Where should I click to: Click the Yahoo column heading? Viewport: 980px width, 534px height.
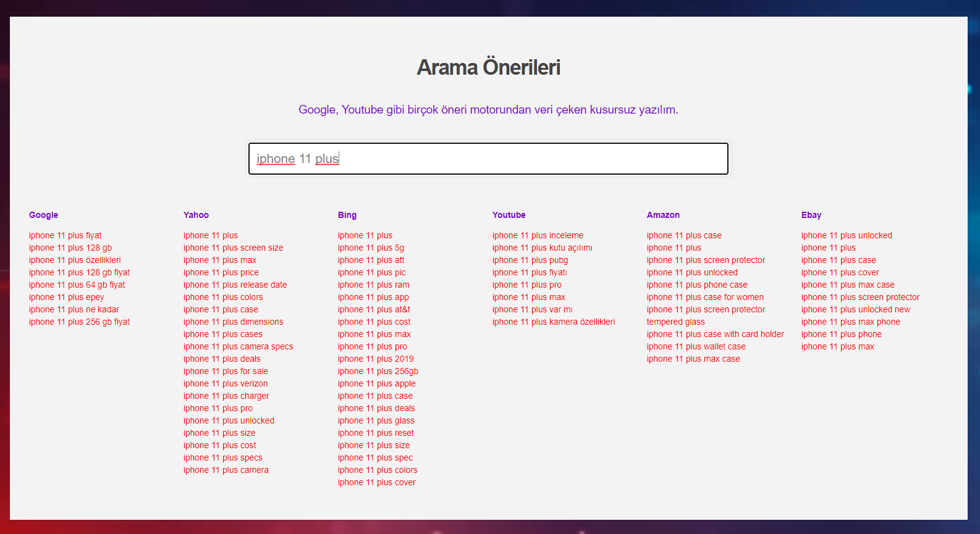[196, 215]
